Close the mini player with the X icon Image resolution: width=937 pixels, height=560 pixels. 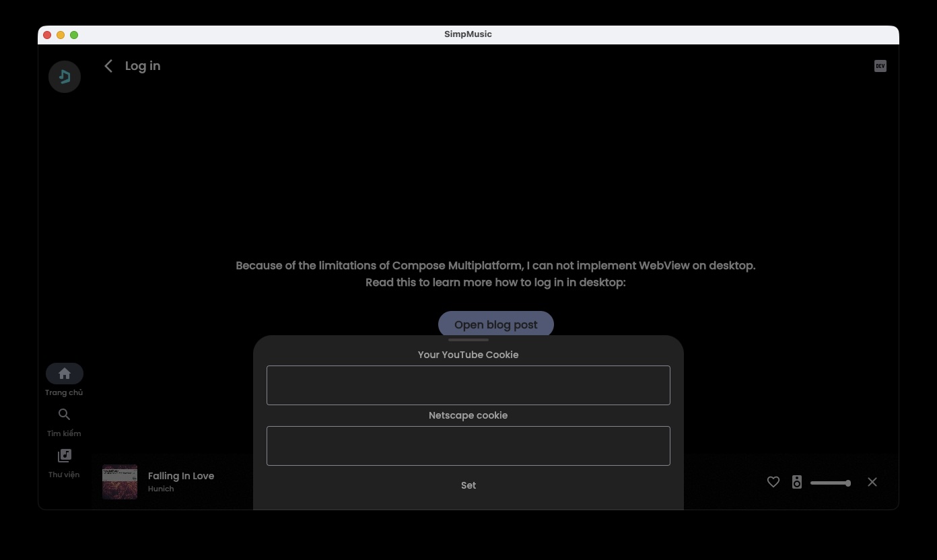pyautogui.click(x=872, y=482)
